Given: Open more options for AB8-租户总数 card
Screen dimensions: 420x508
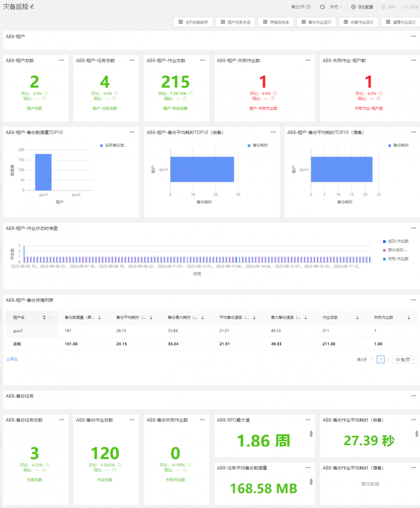Looking at the screenshot, I should [x=61, y=61].
